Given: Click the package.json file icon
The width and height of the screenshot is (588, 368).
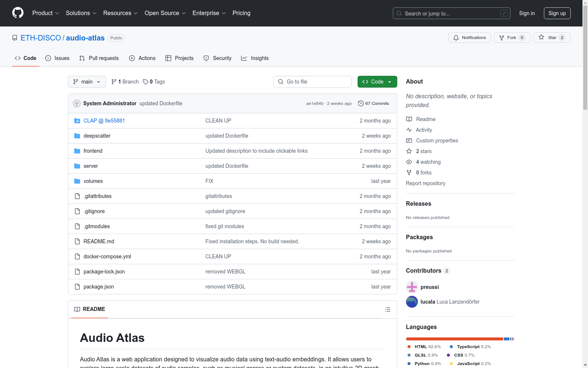Looking at the screenshot, I should [77, 287].
